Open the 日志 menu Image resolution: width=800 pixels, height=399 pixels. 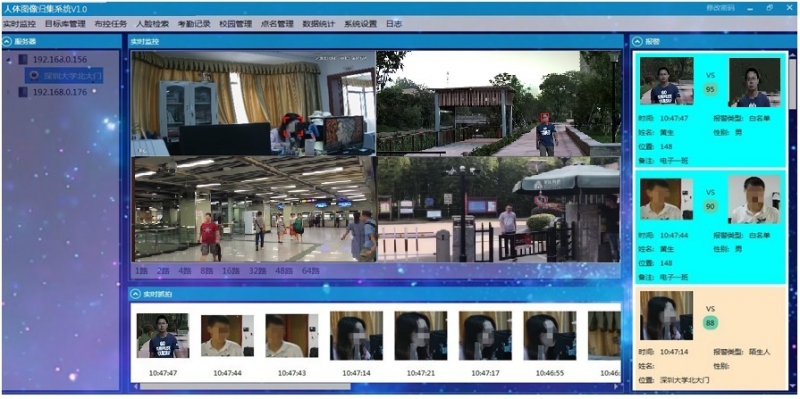(x=394, y=24)
